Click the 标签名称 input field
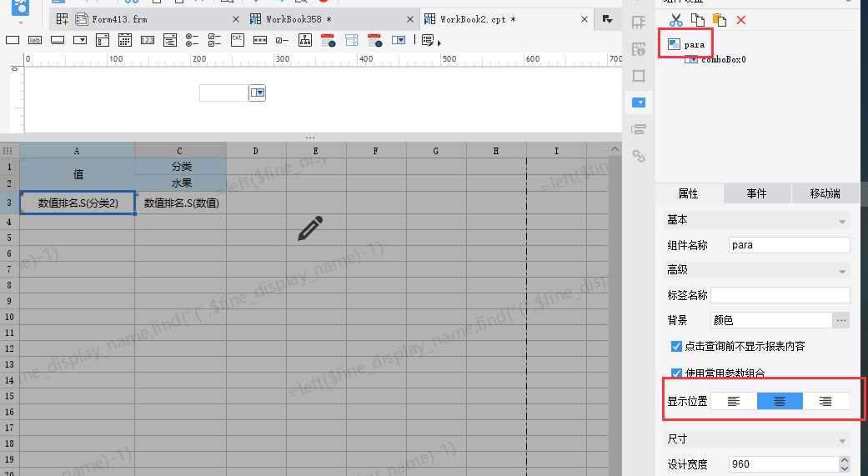Viewport: 868px width, 476px height. tap(780, 295)
